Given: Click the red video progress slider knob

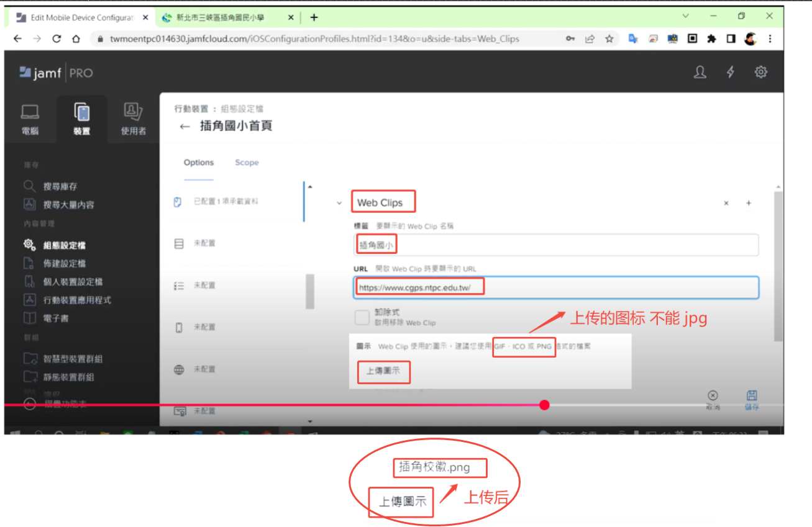Looking at the screenshot, I should click(x=545, y=405).
